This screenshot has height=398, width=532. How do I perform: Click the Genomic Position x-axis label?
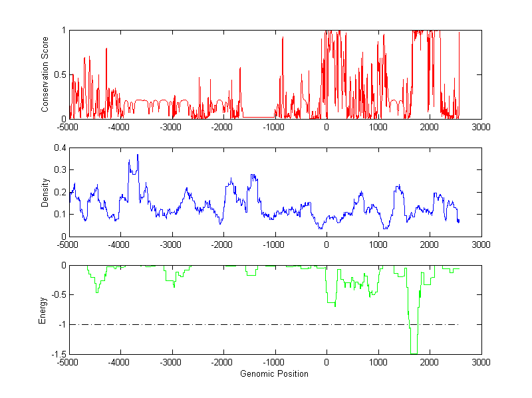[274, 374]
